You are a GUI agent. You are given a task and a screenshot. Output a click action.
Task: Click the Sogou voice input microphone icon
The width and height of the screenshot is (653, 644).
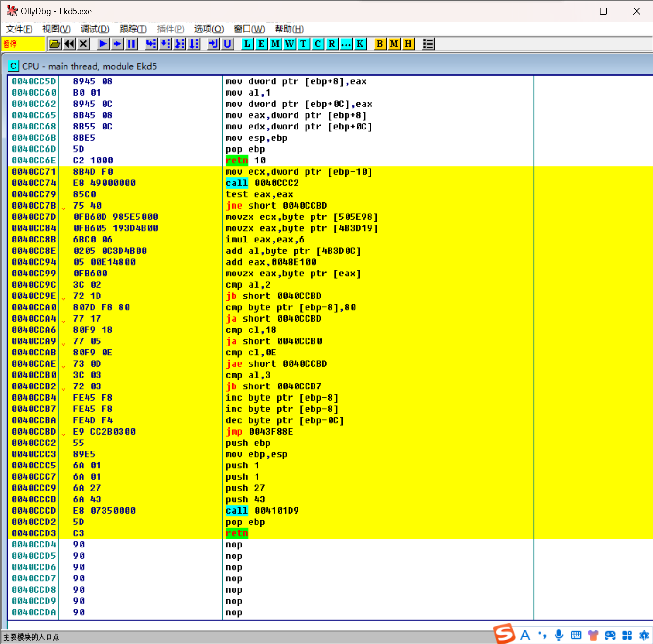[559, 635]
